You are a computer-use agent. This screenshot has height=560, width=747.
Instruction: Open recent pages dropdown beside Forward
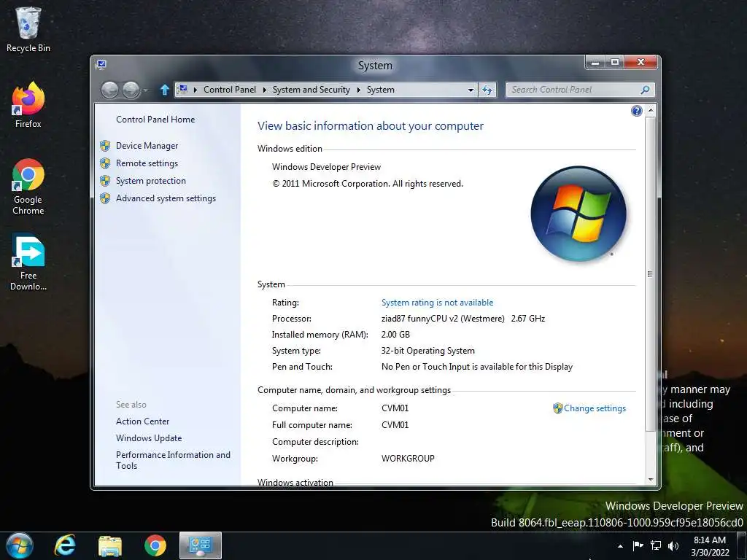click(146, 90)
